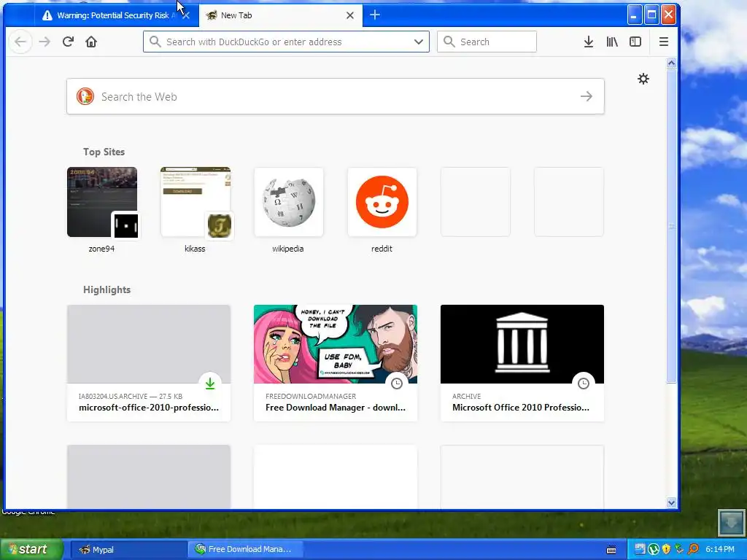Click the reddit tile label text
This screenshot has height=560, width=747.
(382, 249)
